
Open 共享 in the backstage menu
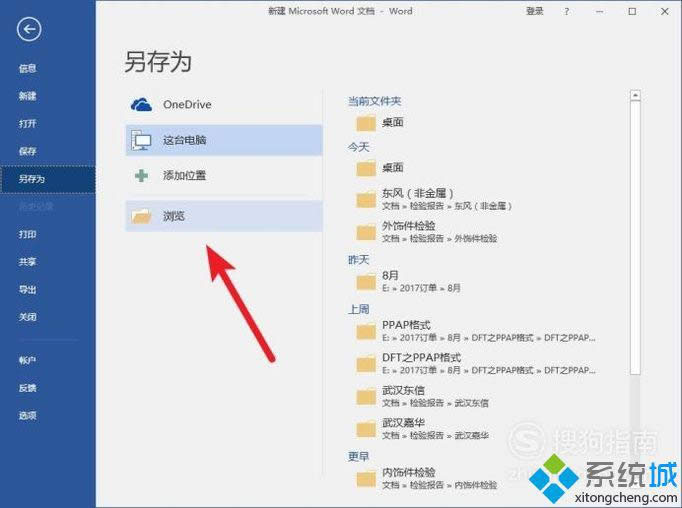[x=27, y=261]
